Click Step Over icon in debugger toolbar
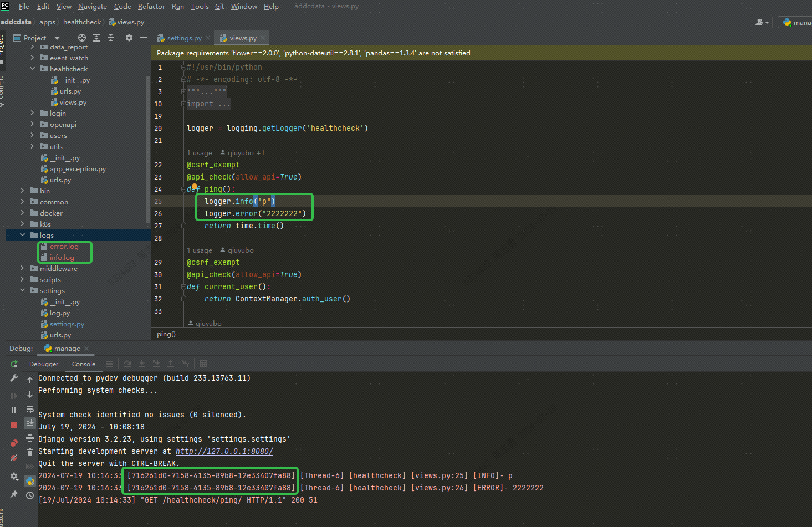 tap(127, 364)
